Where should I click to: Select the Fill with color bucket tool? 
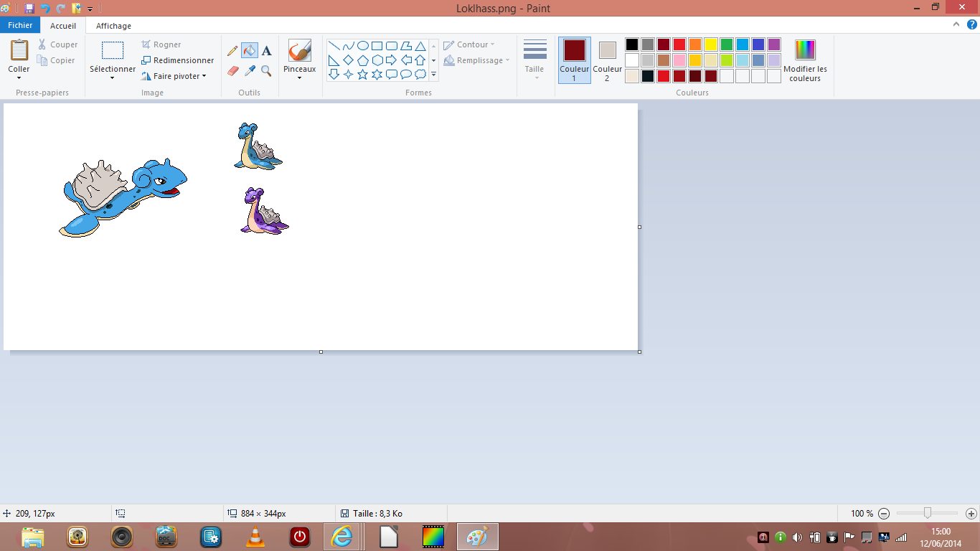tap(250, 51)
